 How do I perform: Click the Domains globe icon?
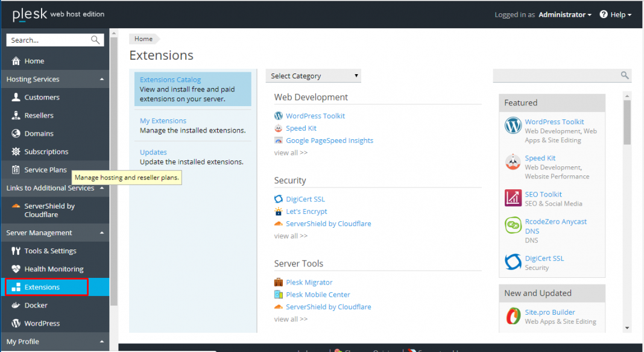(15, 133)
